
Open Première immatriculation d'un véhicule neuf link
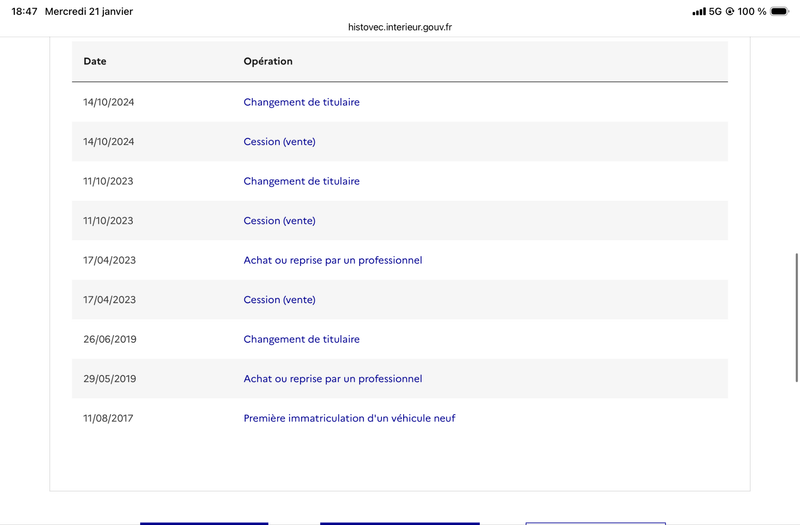coord(349,418)
